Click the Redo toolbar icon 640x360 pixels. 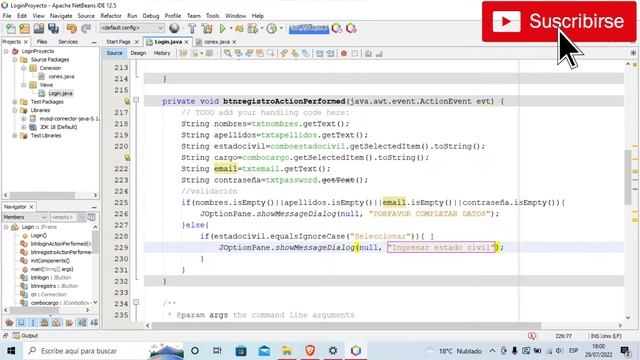click(x=86, y=28)
